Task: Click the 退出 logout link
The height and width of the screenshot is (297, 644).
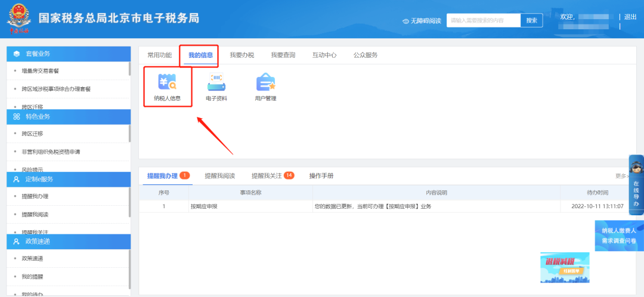Action: tap(630, 17)
